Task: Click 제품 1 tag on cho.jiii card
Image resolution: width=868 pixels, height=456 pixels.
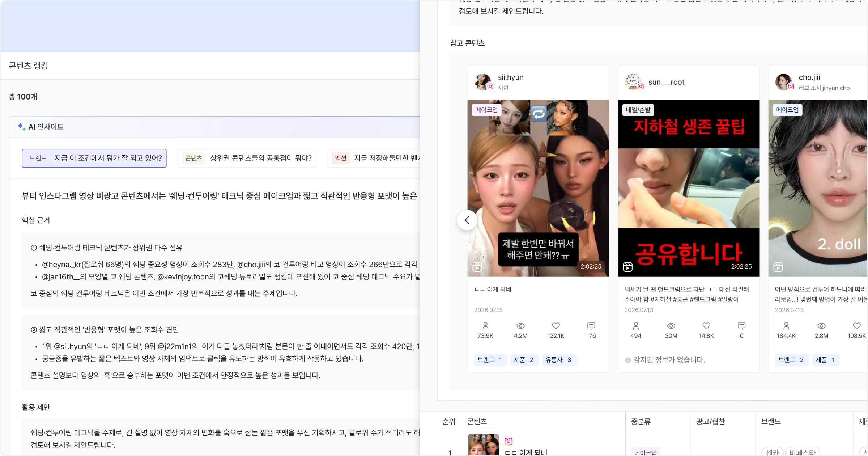Action: pyautogui.click(x=825, y=360)
